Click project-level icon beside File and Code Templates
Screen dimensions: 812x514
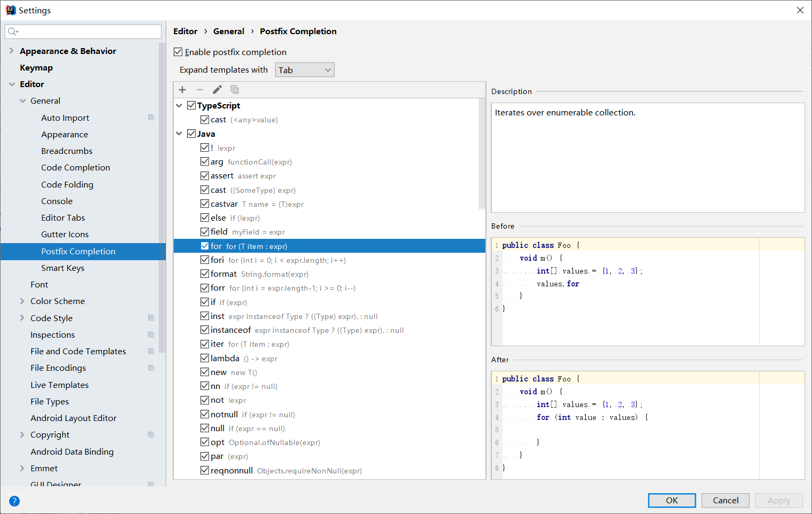pos(151,352)
